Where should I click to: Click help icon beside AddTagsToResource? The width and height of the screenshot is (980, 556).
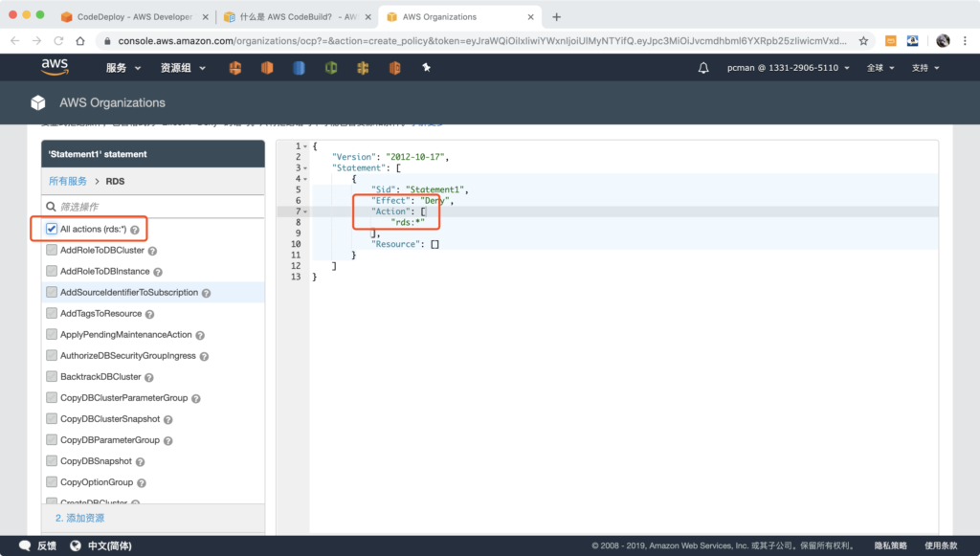pyautogui.click(x=149, y=314)
